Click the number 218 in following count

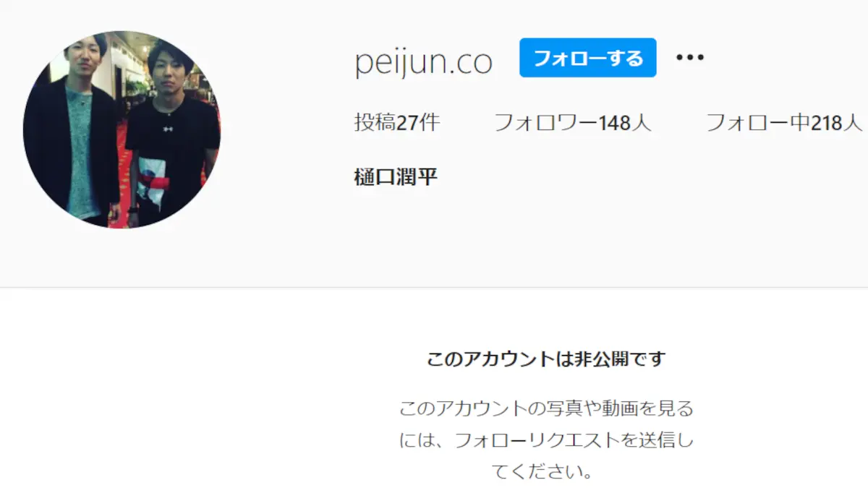827,123
